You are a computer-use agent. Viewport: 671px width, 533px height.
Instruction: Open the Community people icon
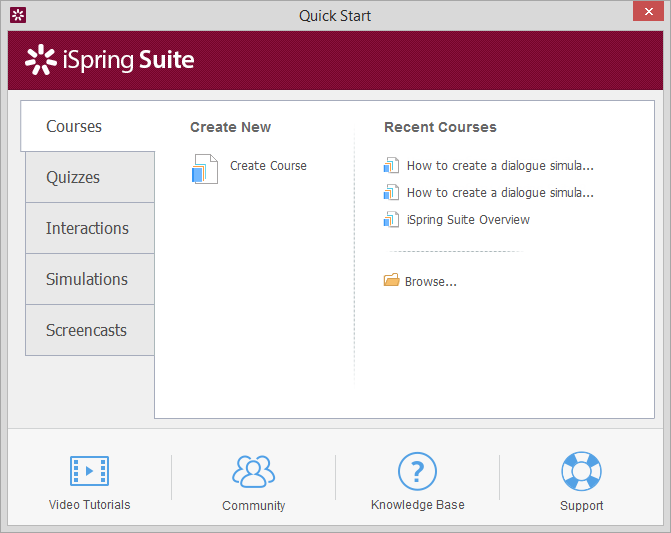click(253, 471)
